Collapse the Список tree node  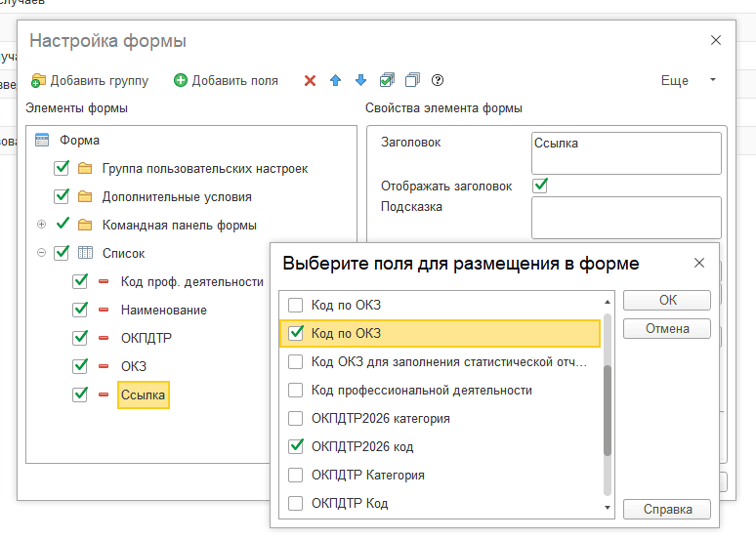click(41, 253)
